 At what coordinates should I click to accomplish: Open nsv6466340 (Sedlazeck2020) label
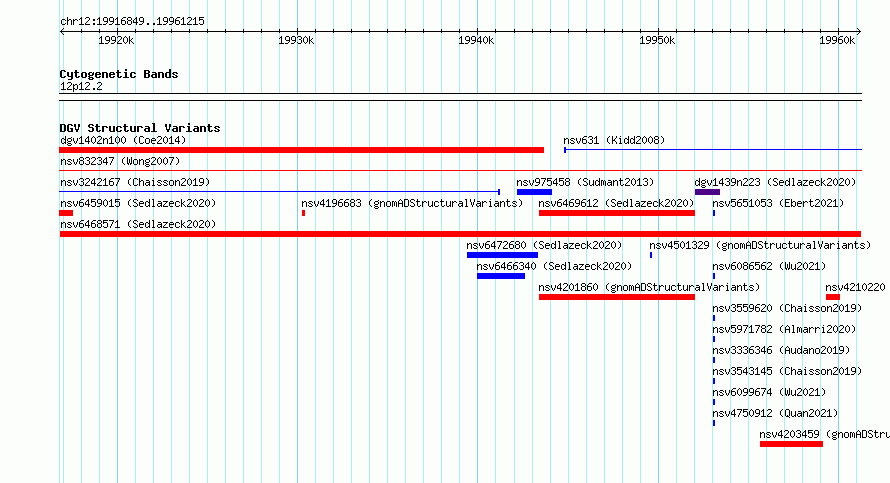tap(555, 266)
